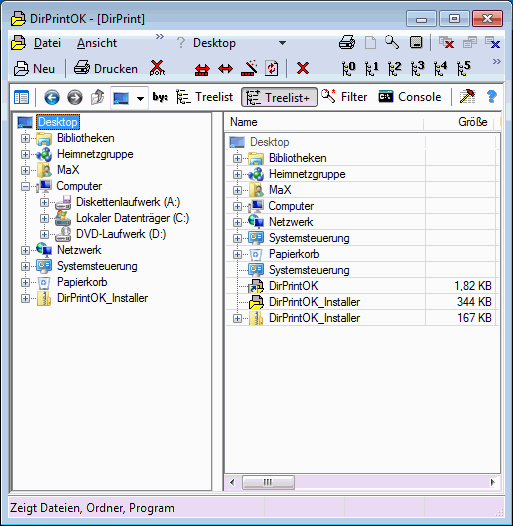Select Desktop root in left tree
Image resolution: width=513 pixels, height=526 pixels.
click(58, 122)
